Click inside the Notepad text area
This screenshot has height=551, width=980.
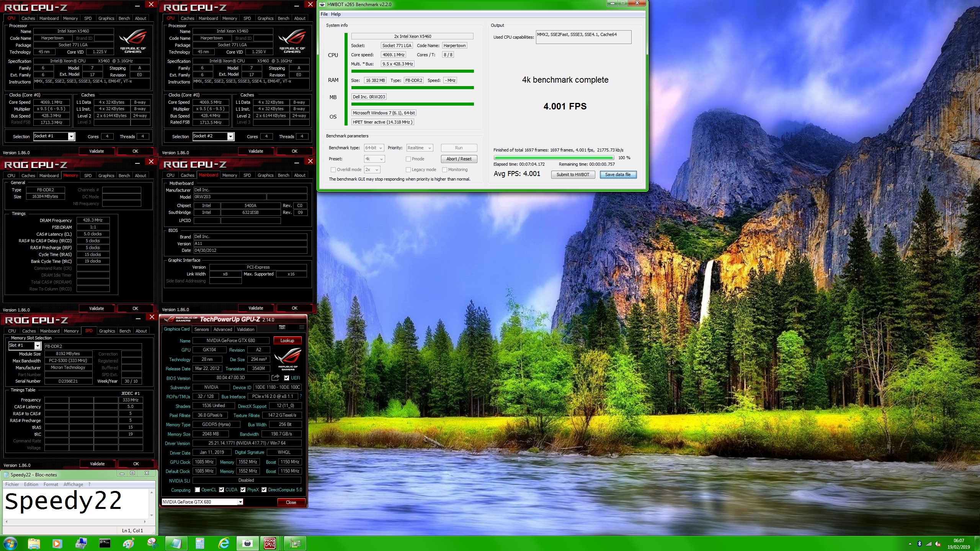pos(76,503)
